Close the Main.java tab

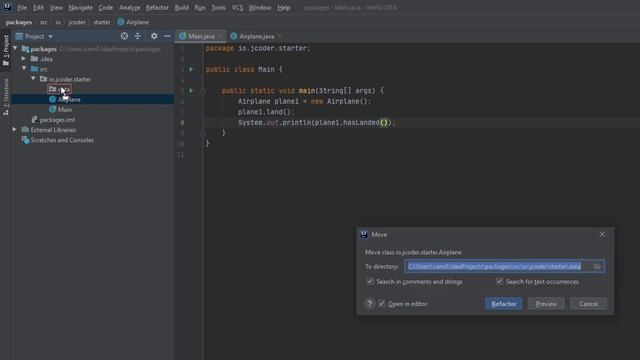(220, 36)
